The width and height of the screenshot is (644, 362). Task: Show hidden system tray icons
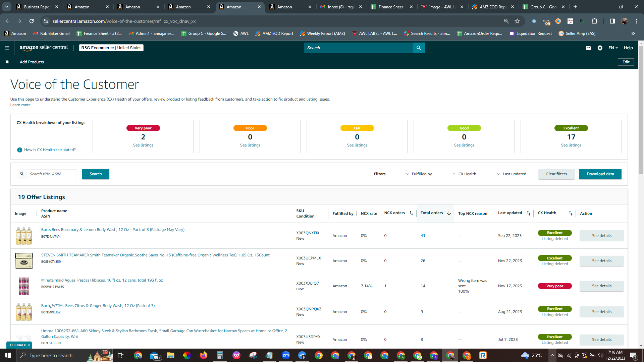[552, 355]
